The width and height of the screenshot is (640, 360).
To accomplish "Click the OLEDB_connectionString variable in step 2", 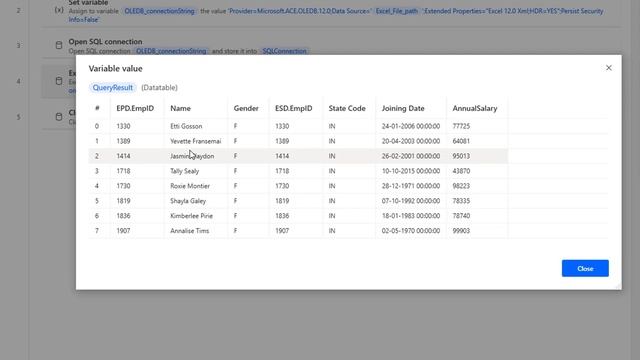I will (x=159, y=11).
